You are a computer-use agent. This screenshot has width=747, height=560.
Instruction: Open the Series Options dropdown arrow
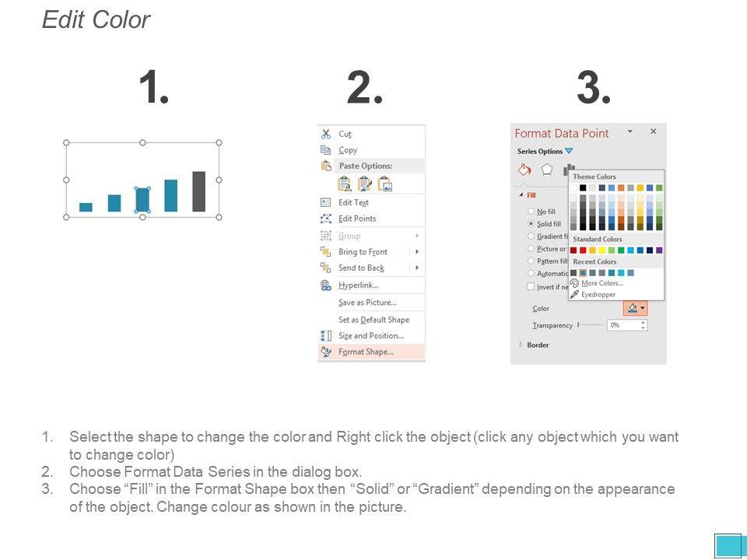click(x=569, y=151)
